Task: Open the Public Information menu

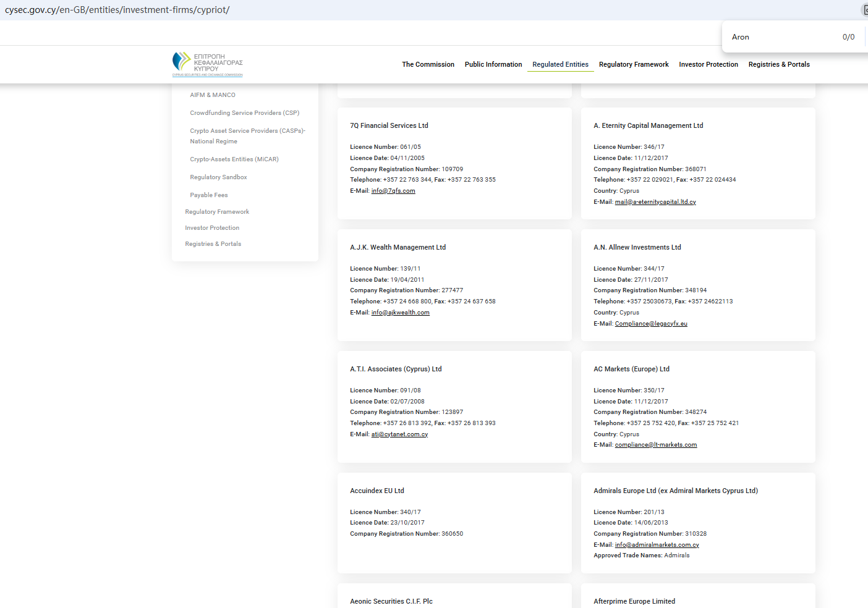Action: [x=493, y=64]
